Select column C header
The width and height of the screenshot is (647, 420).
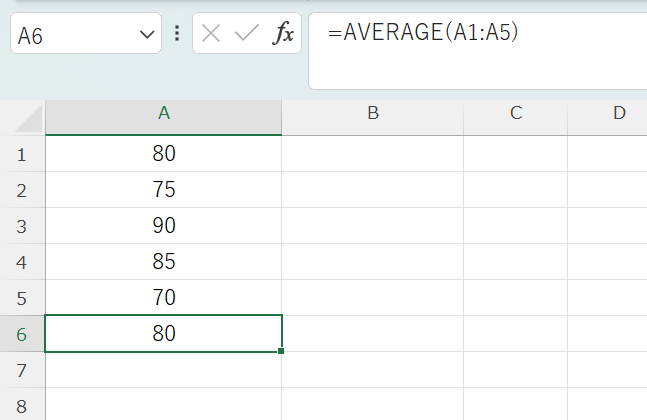point(515,114)
